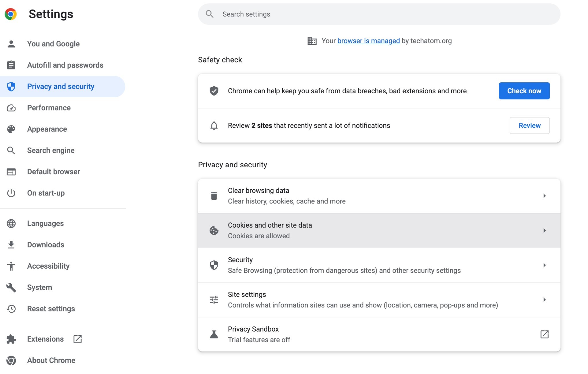Open On start-up settings
This screenshot has height=374, width=588.
[63, 193]
